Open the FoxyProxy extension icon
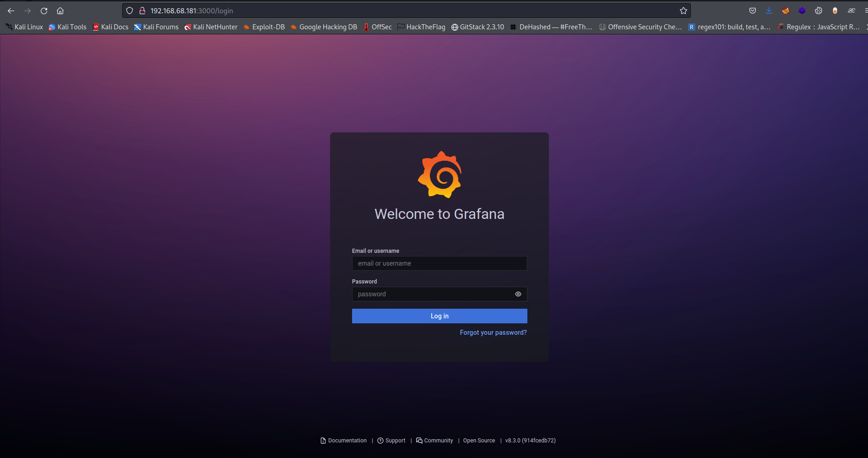 click(786, 11)
